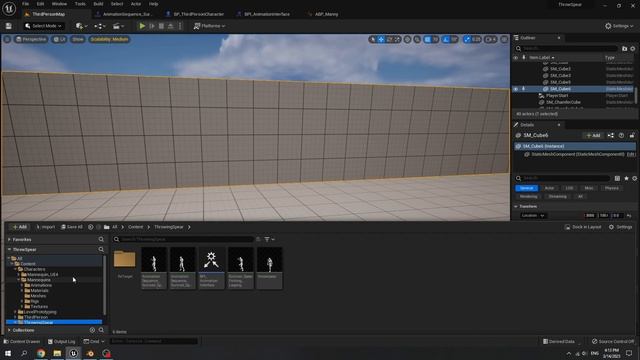Select PlayerStart in the Outliner

coord(557,96)
